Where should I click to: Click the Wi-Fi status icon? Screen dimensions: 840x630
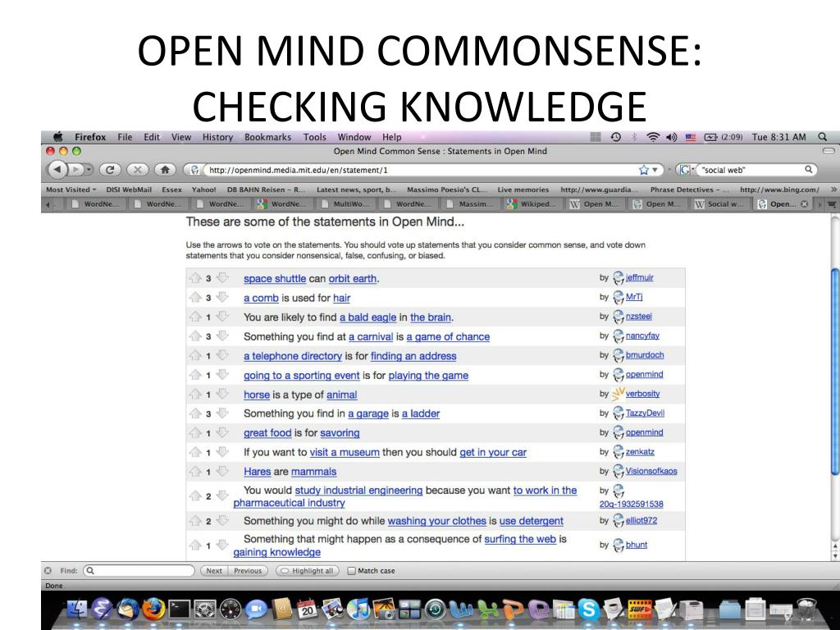652,137
